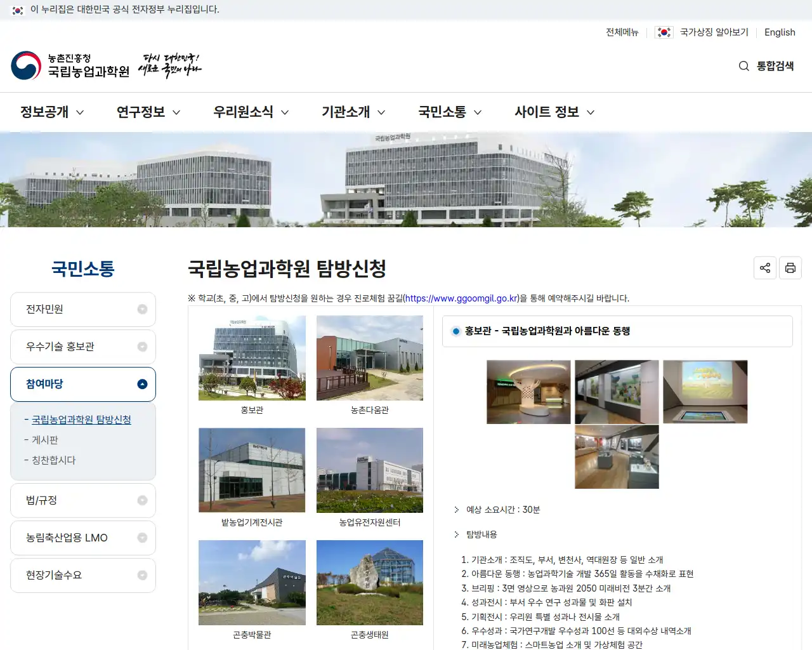The width and height of the screenshot is (812, 650).
Task: Select 곤충생태원 thumbnail
Action: [370, 583]
